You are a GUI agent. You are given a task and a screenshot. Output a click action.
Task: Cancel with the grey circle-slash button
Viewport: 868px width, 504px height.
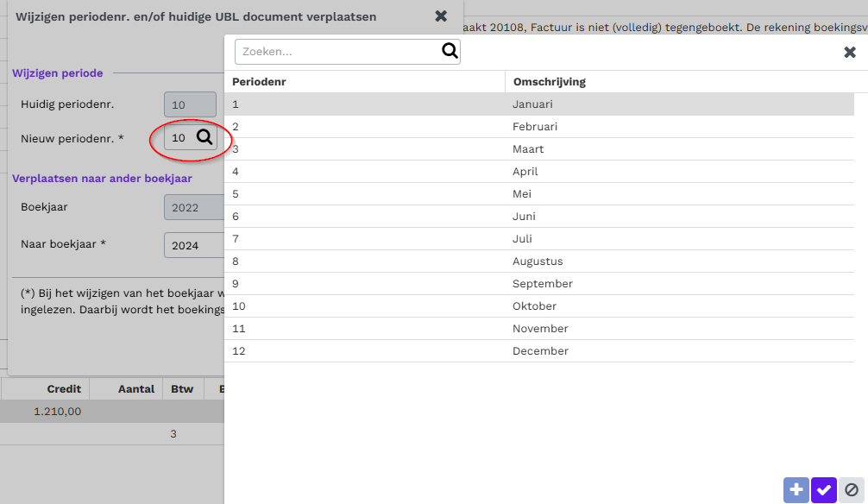pyautogui.click(x=852, y=489)
